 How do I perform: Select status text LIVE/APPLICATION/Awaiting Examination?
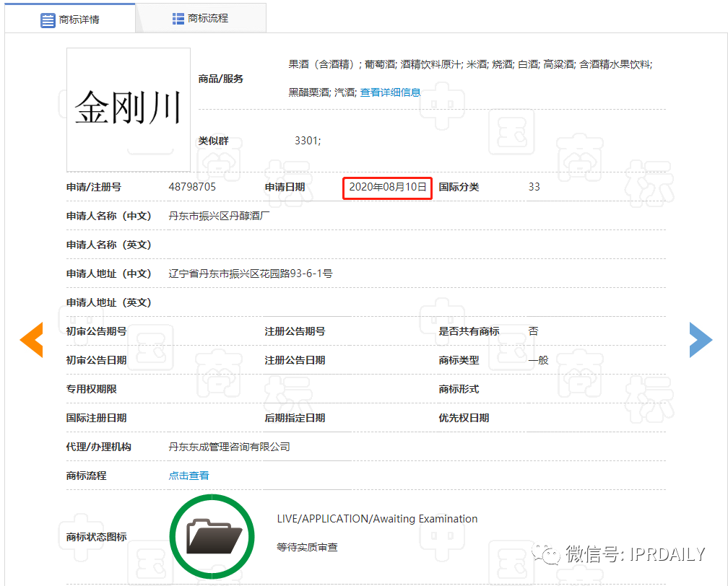[377, 519]
